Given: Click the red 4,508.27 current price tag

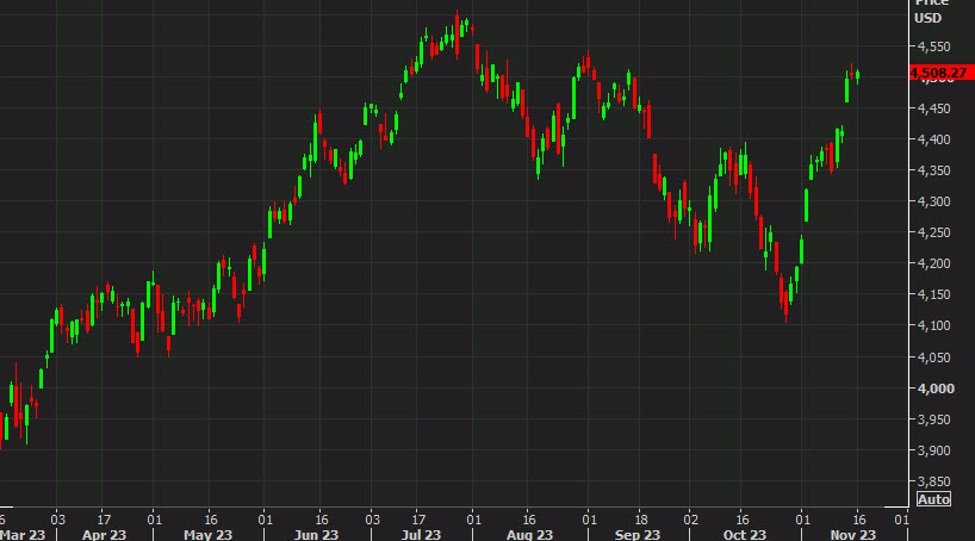Looking at the screenshot, I should click(x=937, y=73).
